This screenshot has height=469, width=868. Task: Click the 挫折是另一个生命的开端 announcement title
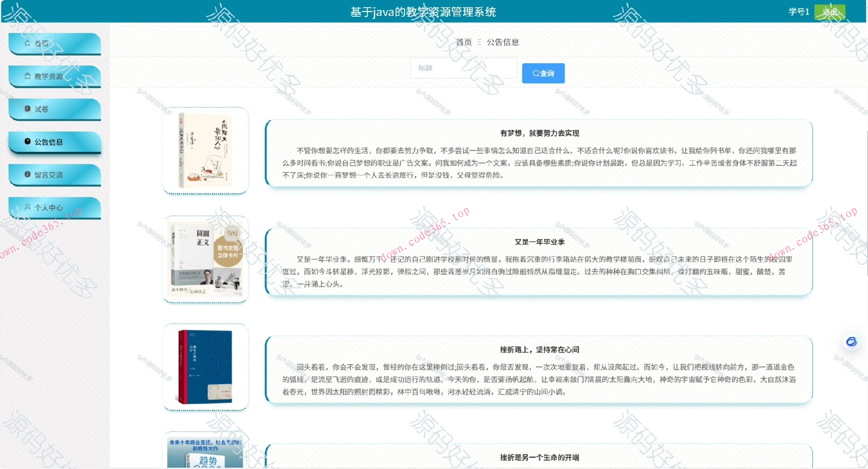[540, 458]
